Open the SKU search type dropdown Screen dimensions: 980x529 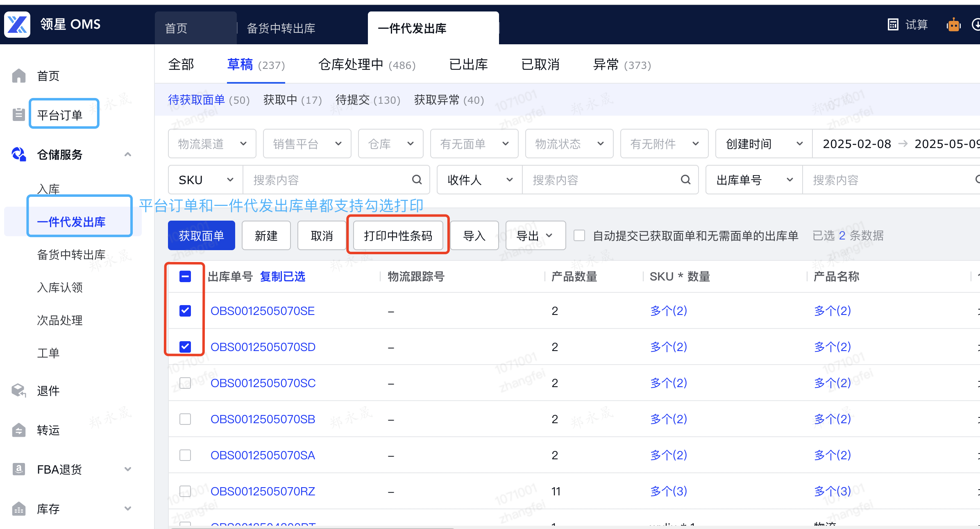[x=206, y=180]
